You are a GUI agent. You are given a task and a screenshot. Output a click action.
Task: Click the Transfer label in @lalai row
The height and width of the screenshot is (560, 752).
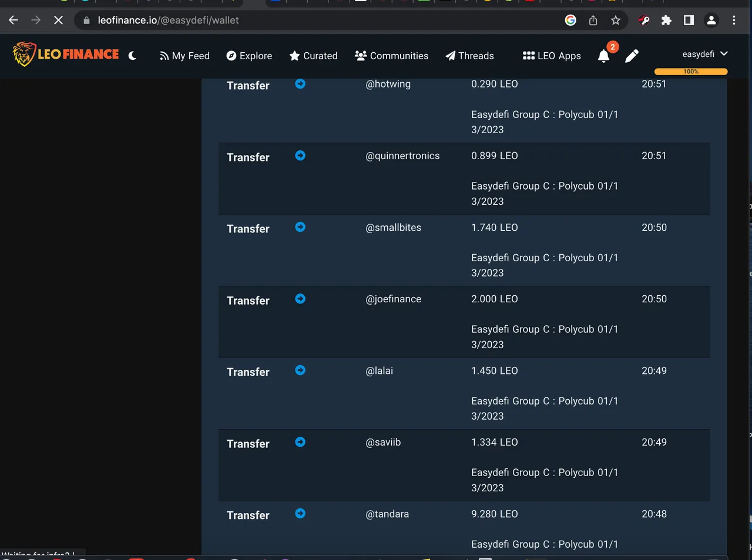[248, 372]
